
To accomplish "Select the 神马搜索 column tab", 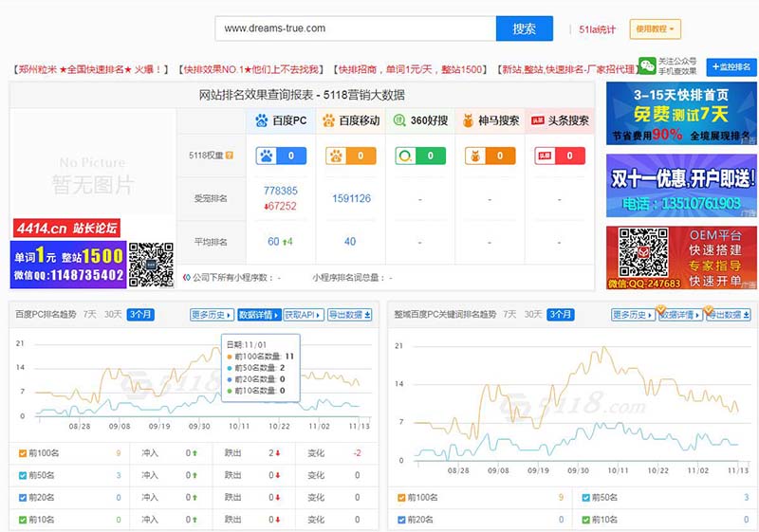I will click(490, 120).
